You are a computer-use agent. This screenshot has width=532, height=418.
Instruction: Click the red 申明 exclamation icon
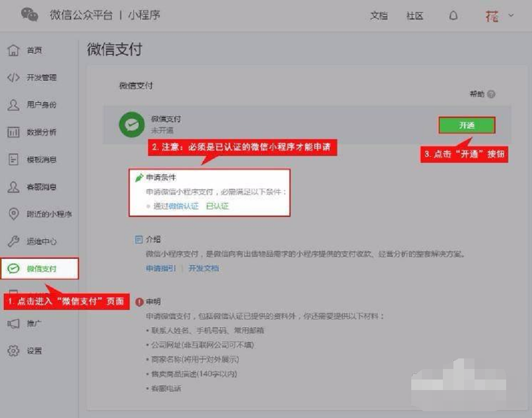(x=139, y=302)
